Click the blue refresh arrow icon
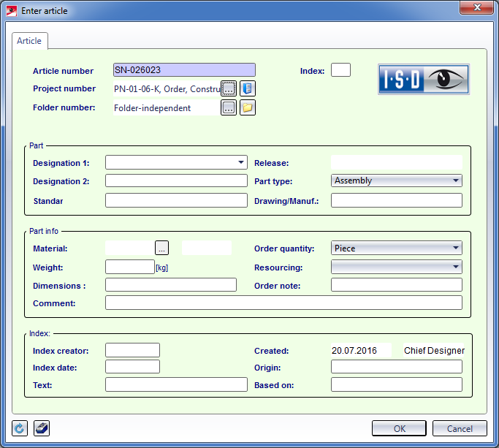This screenshot has width=499, height=448. 20,428
